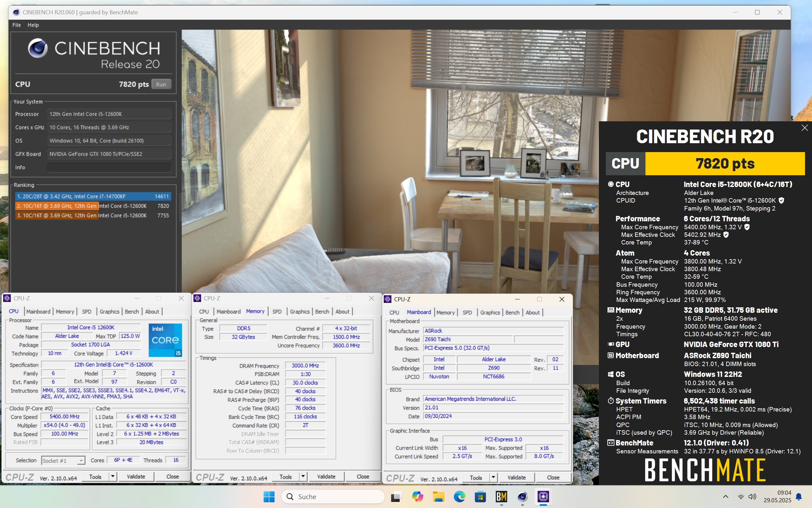This screenshot has width=812, height=508.
Task: Click the Processor field 12th Gen i5-12600K
Action: [x=109, y=114]
